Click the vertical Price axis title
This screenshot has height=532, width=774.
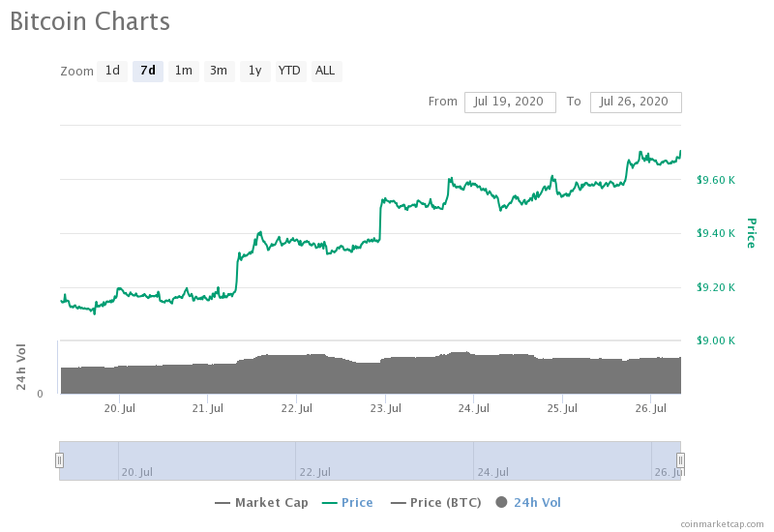tap(752, 233)
